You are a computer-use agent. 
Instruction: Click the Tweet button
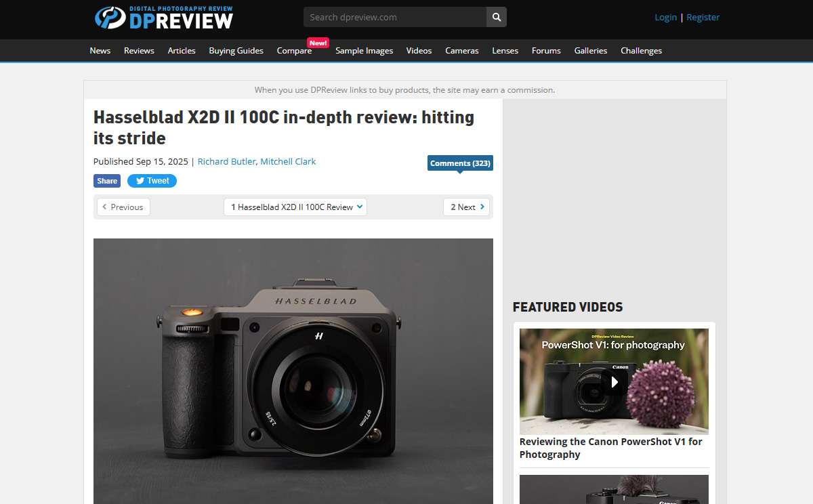[152, 181]
